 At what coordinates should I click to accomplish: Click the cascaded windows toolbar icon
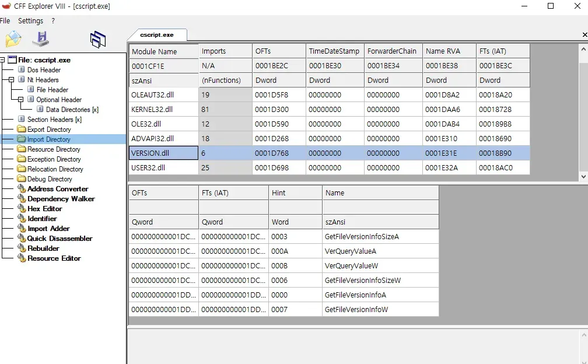[x=98, y=39]
